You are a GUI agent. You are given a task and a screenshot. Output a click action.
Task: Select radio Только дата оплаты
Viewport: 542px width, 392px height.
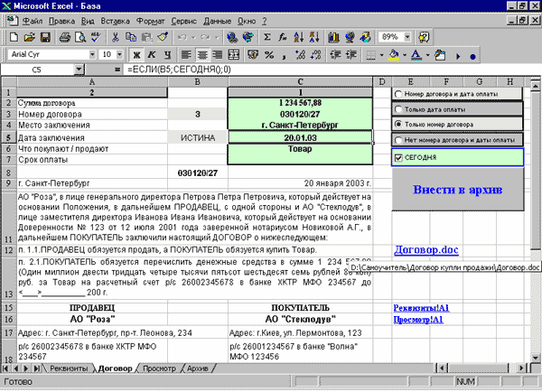coord(398,109)
